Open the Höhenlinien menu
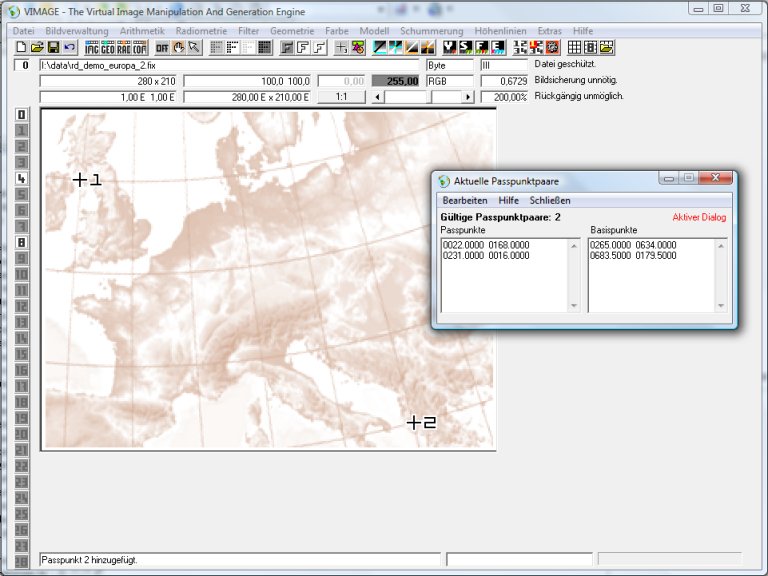768x576 pixels. click(x=502, y=31)
